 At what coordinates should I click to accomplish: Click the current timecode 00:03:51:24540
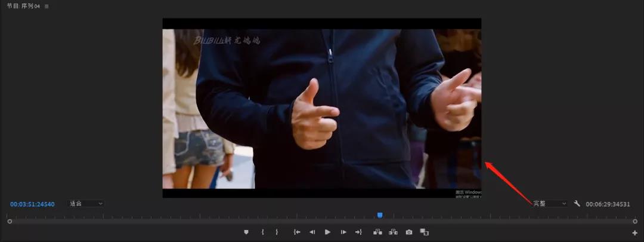click(x=32, y=204)
